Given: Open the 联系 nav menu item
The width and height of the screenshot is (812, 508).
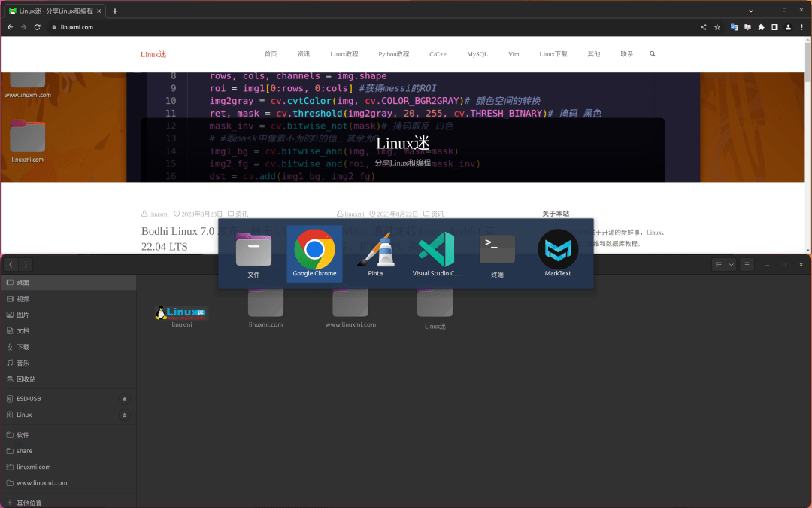Looking at the screenshot, I should click(x=626, y=54).
